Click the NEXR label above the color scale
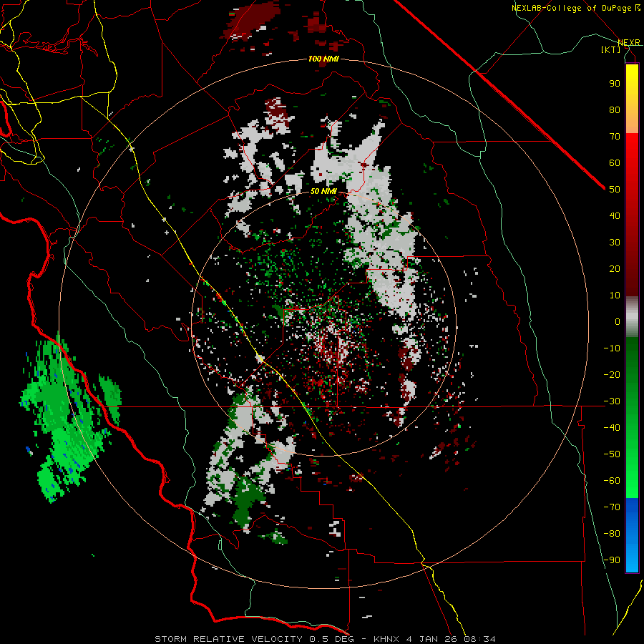644x644 pixels. point(628,42)
